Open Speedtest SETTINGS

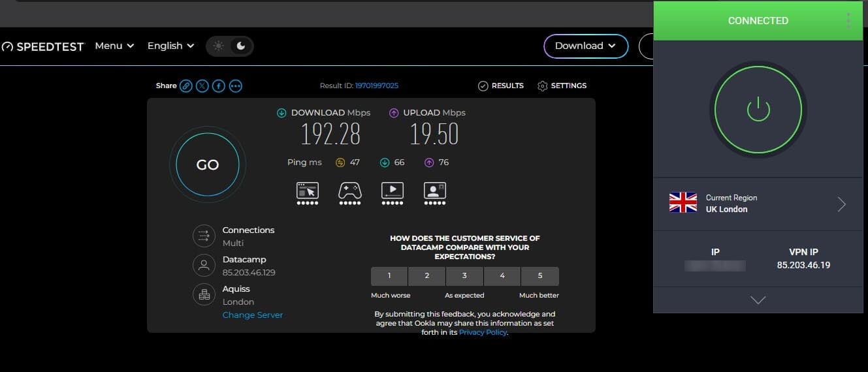[x=562, y=85]
